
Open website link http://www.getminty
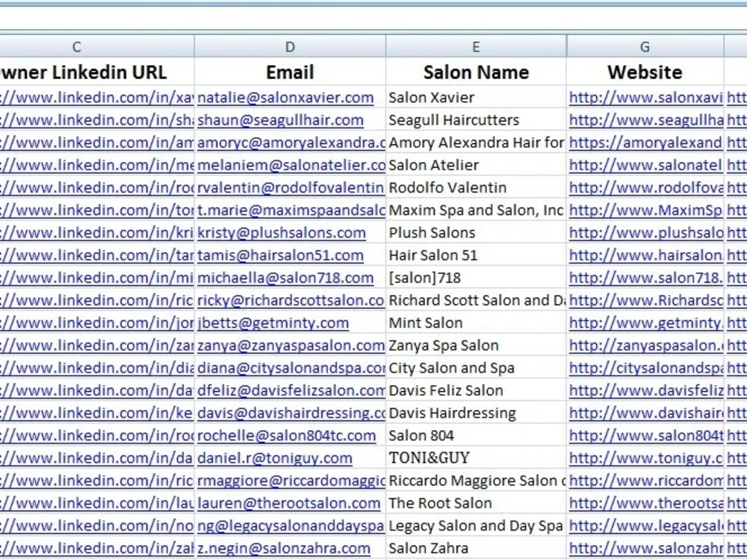click(x=645, y=323)
